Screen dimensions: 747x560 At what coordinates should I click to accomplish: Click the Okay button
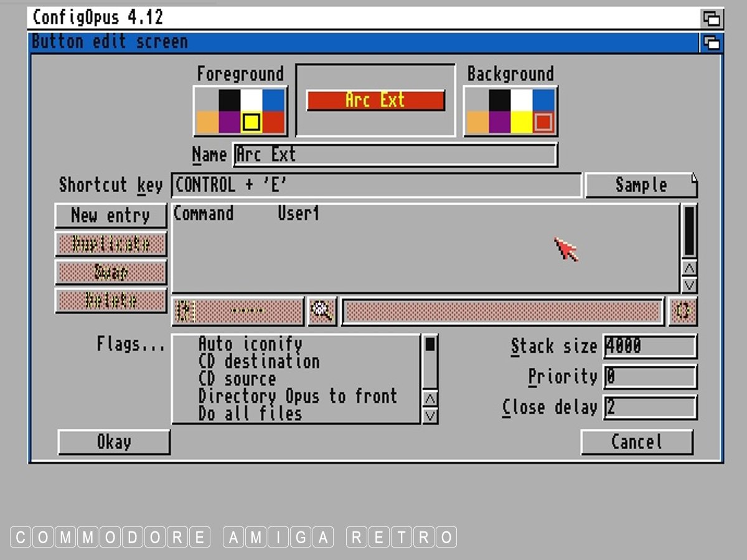114,442
